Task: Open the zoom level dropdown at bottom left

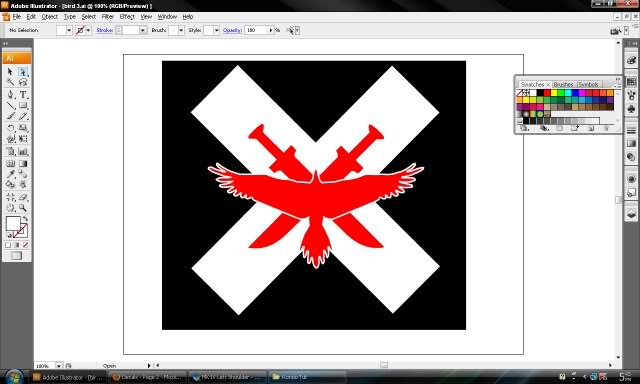Action: (59, 366)
